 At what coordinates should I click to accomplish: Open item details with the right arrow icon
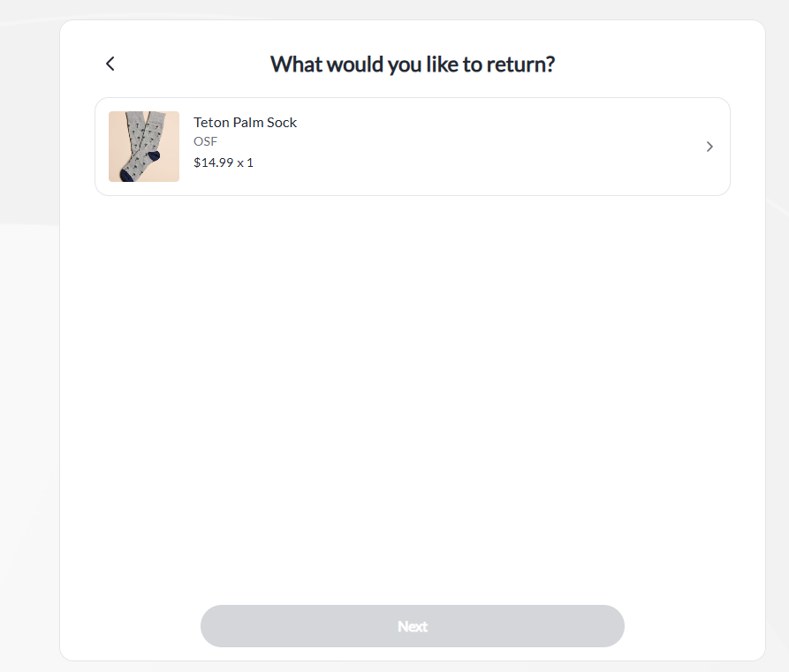click(709, 147)
